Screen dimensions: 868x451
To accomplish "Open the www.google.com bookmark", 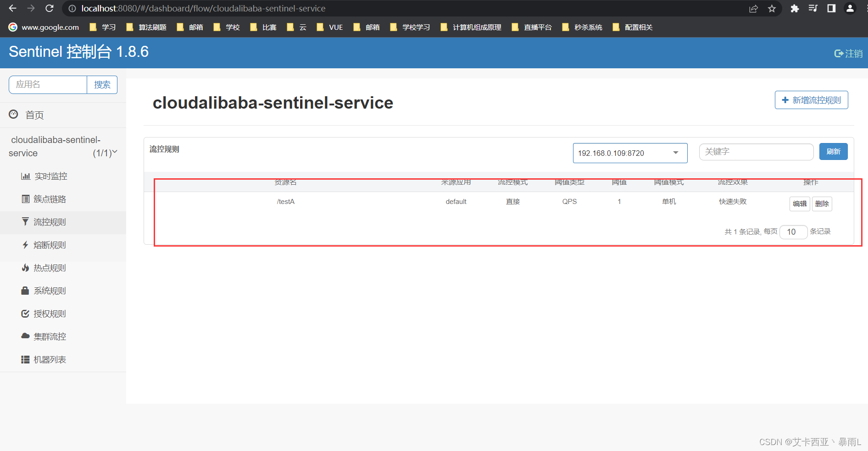I will [44, 27].
